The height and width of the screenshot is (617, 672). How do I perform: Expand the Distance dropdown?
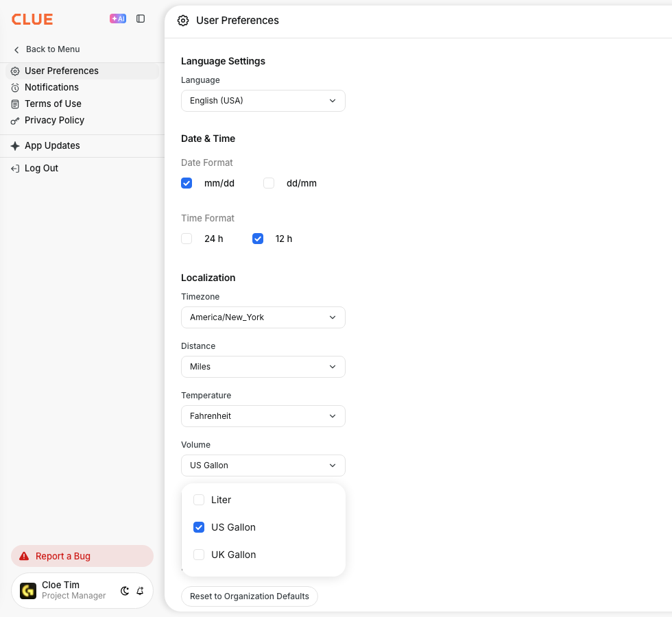coord(263,367)
